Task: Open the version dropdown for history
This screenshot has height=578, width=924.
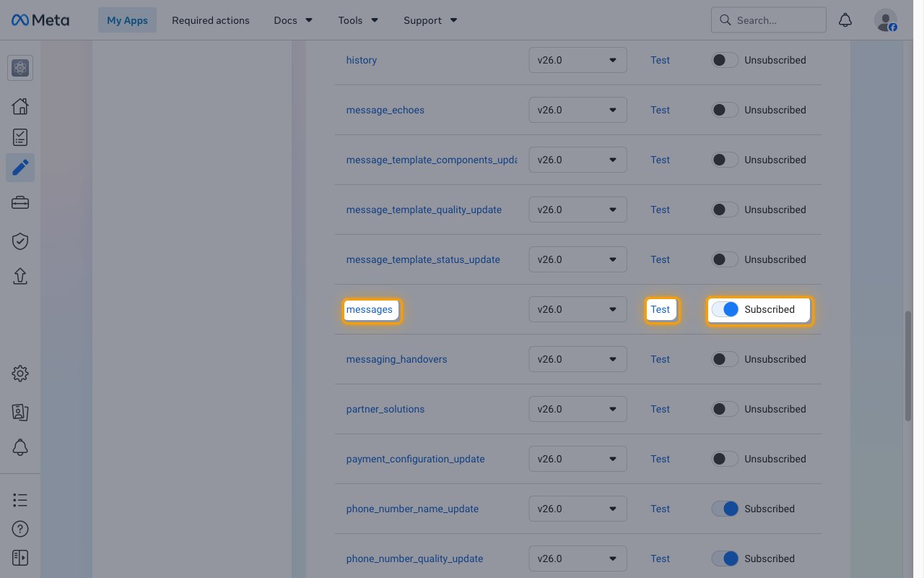Action: (577, 60)
